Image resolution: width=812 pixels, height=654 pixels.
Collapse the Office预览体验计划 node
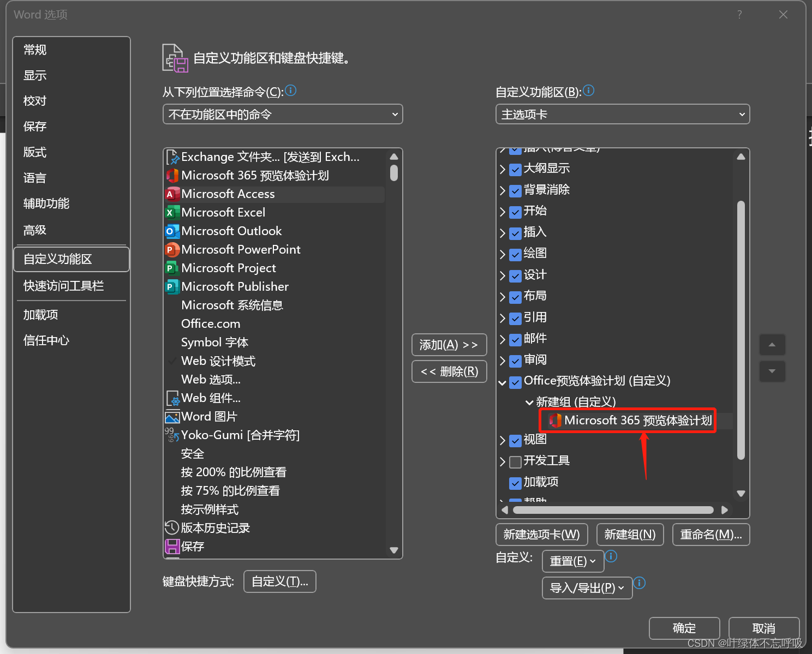[x=503, y=383]
